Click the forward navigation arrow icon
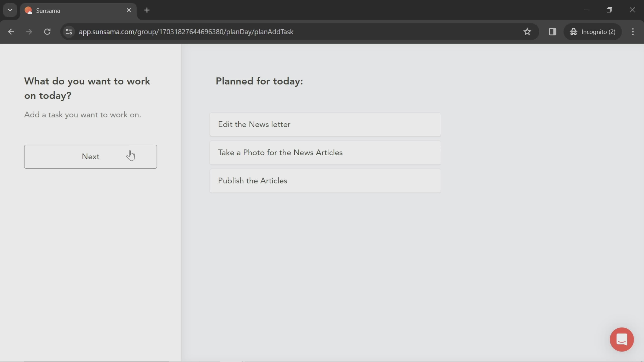This screenshot has height=362, width=644. point(28,31)
